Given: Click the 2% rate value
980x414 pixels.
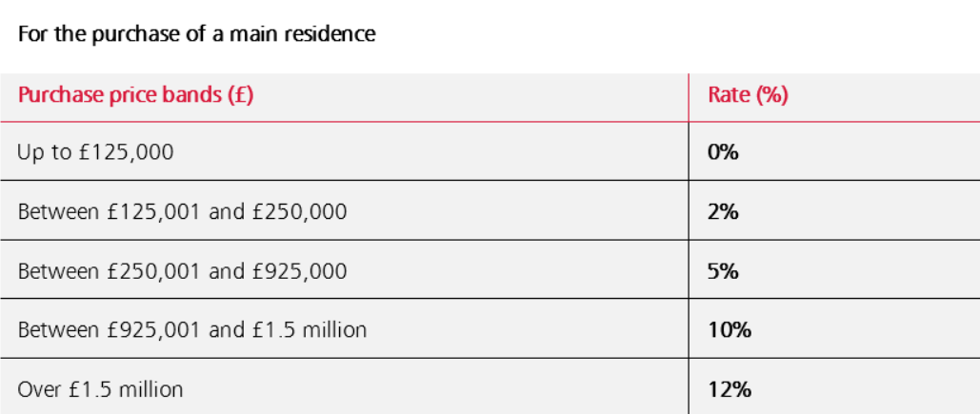Looking at the screenshot, I should (x=724, y=211).
